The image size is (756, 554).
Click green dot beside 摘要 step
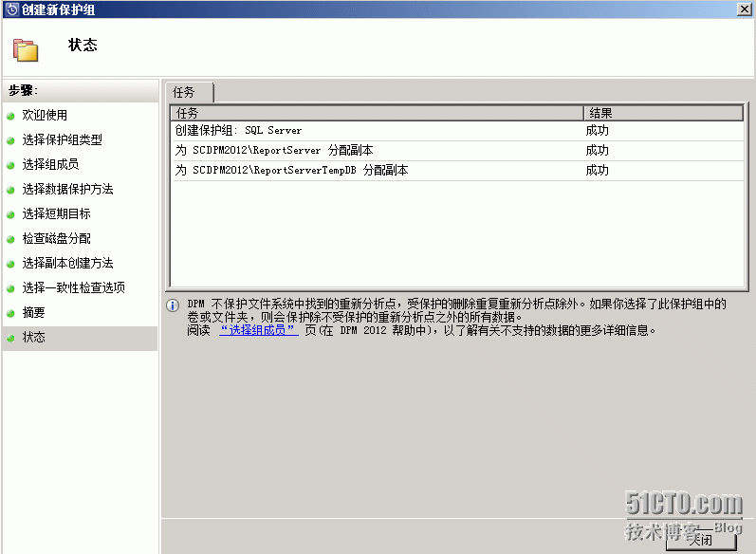pos(10,313)
